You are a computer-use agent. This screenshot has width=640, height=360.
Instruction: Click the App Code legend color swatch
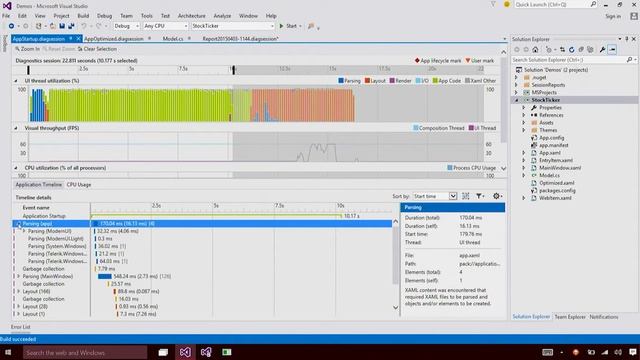pyautogui.click(x=435, y=81)
